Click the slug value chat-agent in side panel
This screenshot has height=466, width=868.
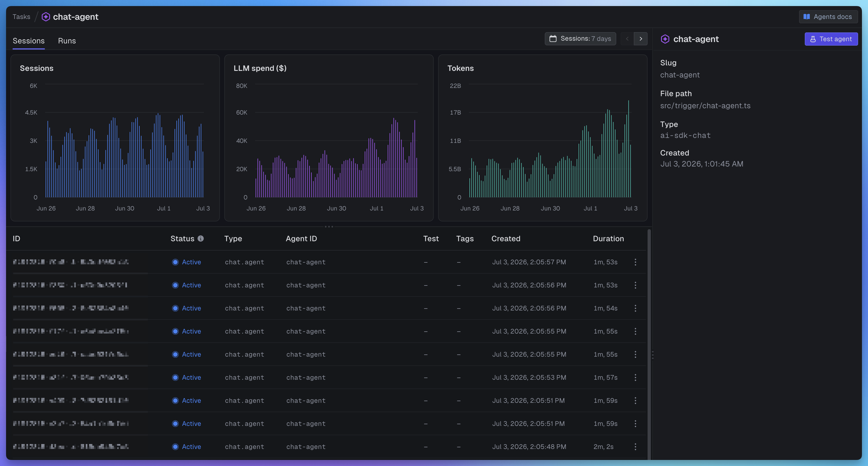pyautogui.click(x=680, y=75)
